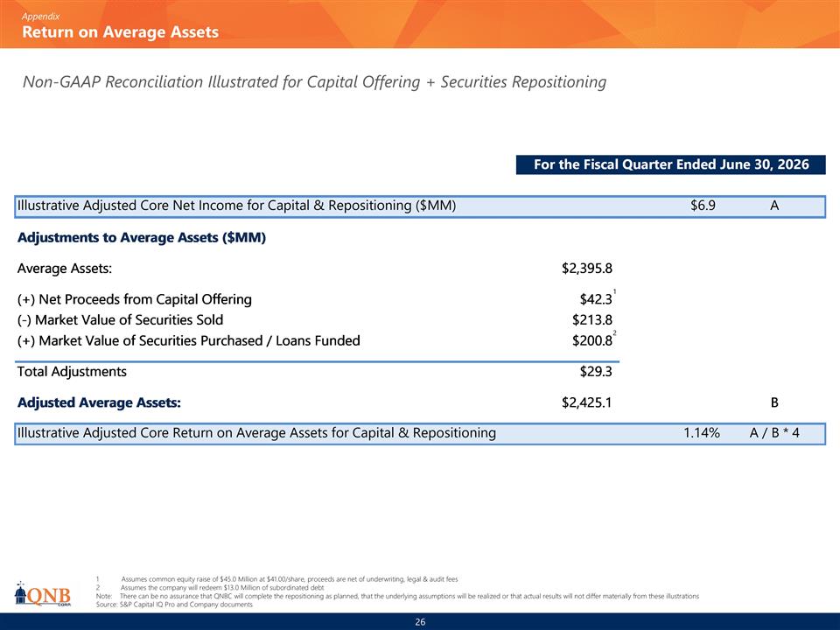Click the $200.8 securities purchased value
The width and height of the screenshot is (840, 630).
pyautogui.click(x=592, y=340)
